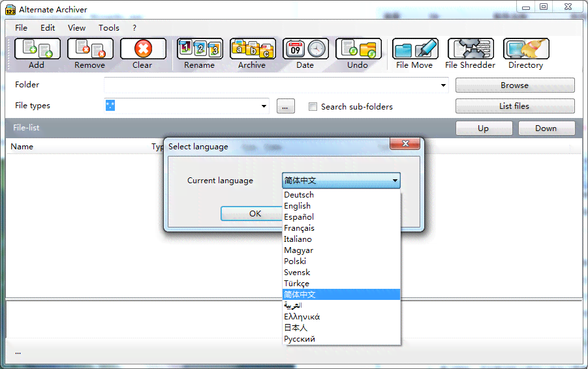The image size is (588, 369).
Task: Expand the Folder dropdown arrow
Action: coord(443,85)
